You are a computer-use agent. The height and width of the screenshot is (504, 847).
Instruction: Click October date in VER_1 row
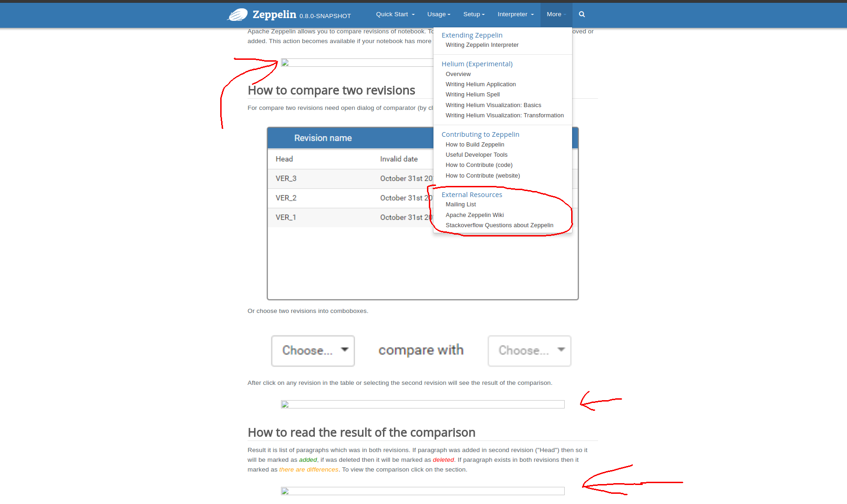(x=407, y=217)
